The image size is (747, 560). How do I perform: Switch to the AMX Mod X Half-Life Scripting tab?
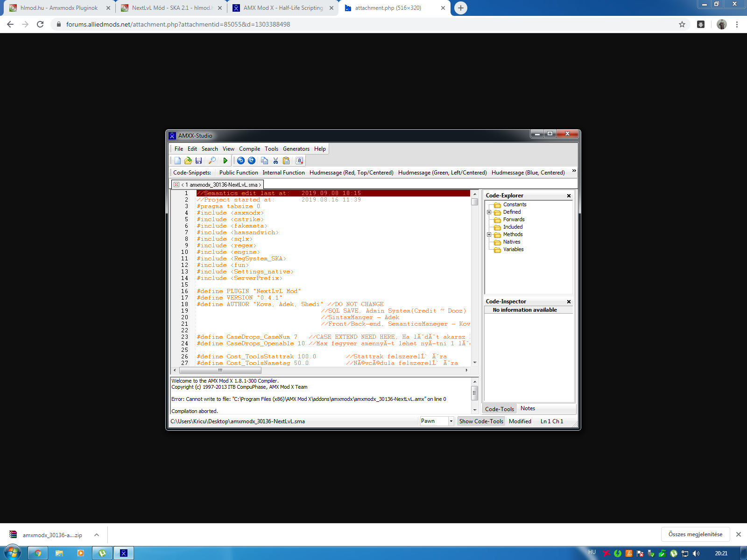(x=283, y=8)
